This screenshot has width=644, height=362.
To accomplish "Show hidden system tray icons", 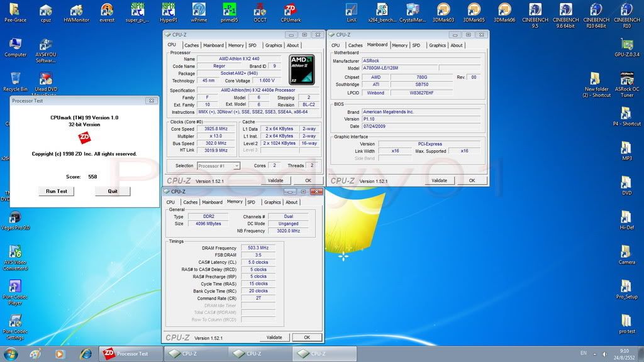I will tap(595, 354).
